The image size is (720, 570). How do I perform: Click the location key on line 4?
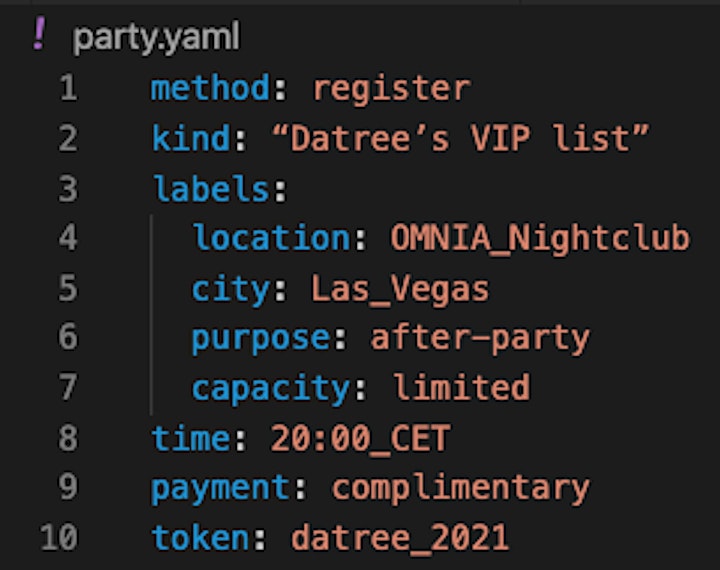coord(271,237)
